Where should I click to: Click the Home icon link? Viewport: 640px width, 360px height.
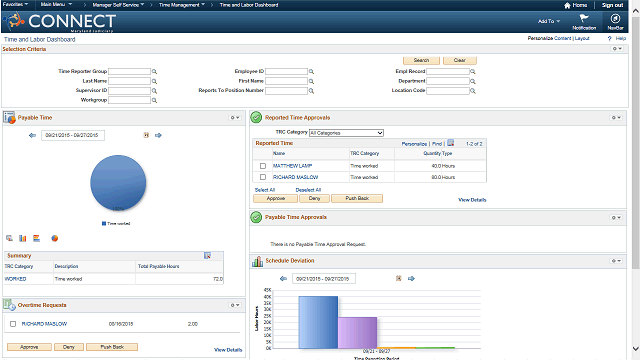576,5
